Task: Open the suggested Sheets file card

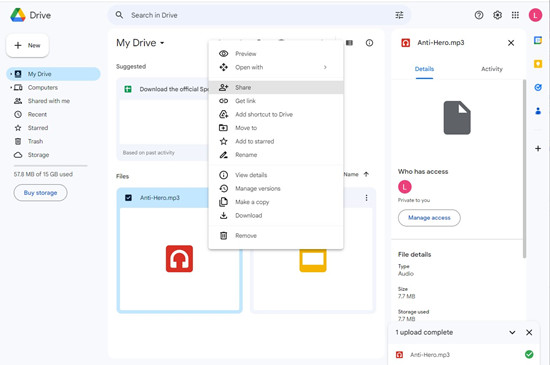Action: [163, 119]
